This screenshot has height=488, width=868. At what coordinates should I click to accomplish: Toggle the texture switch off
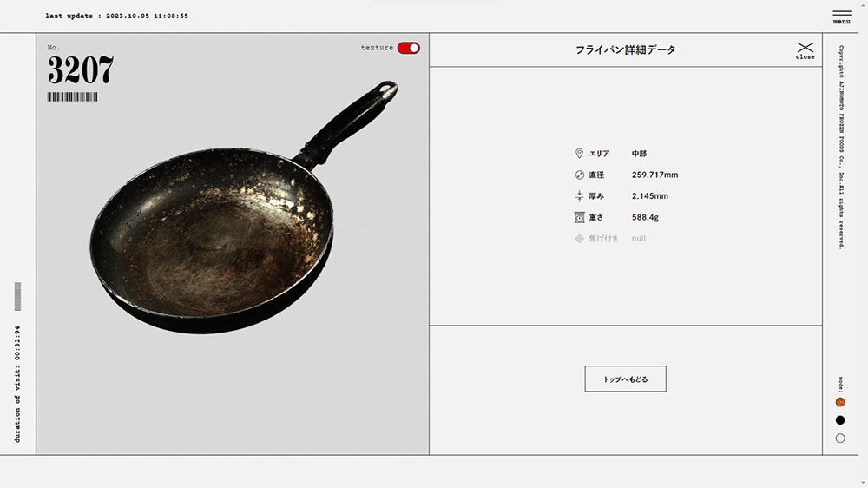tap(408, 48)
